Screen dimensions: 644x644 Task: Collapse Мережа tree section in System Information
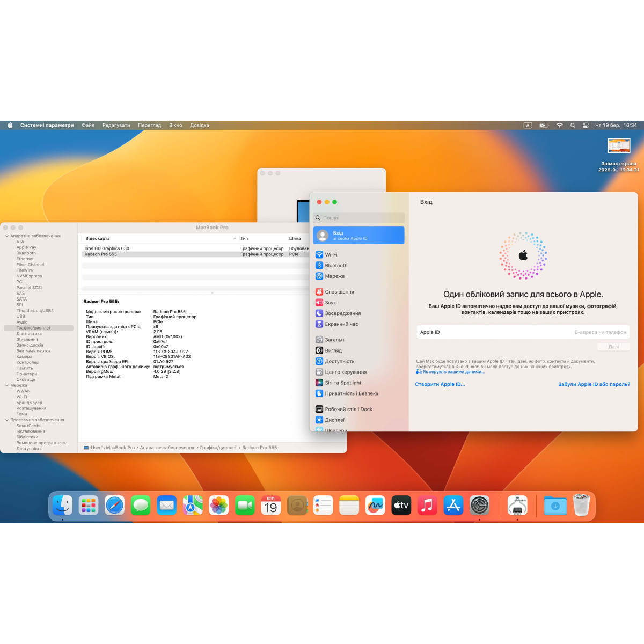(6, 385)
